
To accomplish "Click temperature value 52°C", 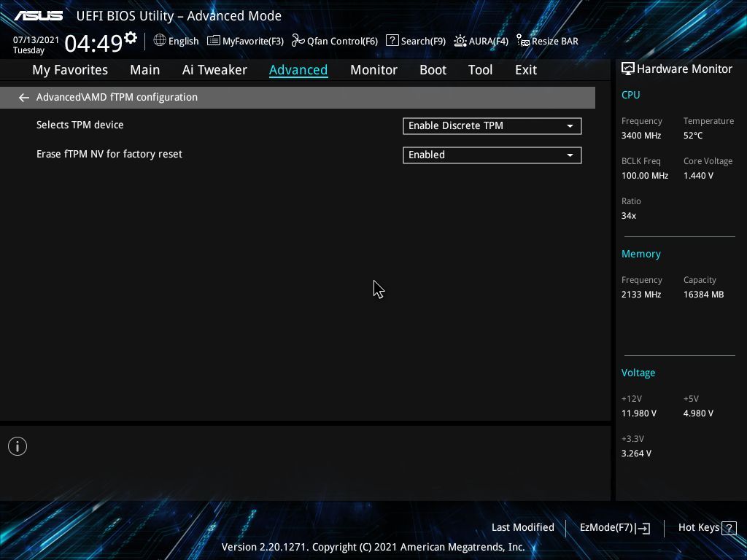I will (693, 136).
